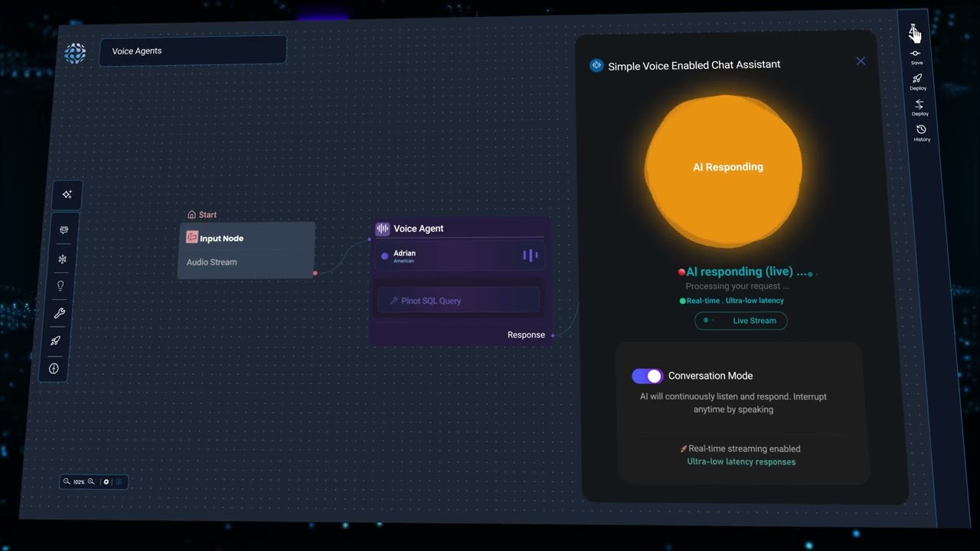Click the 102% zoom level value
This screenshot has width=980, height=551.
79,482
